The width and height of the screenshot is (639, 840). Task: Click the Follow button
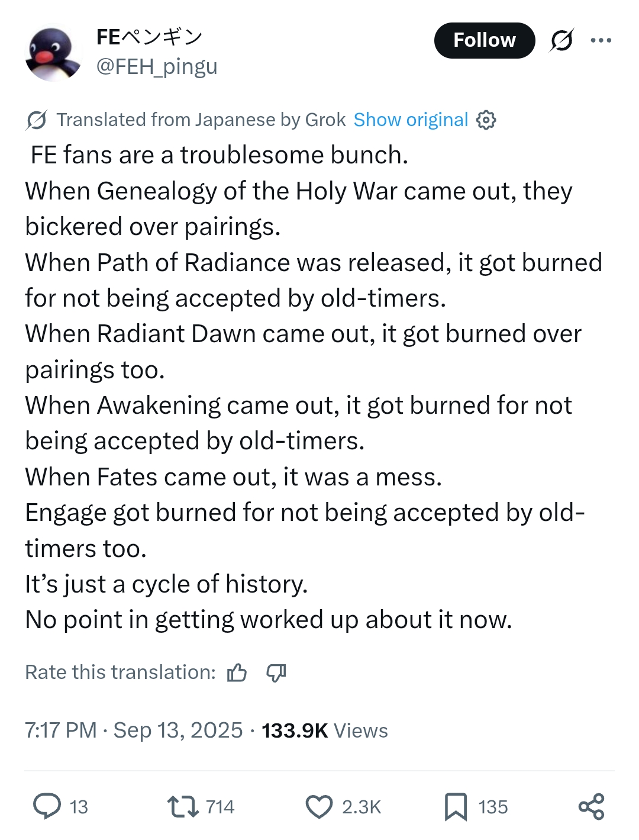484,40
